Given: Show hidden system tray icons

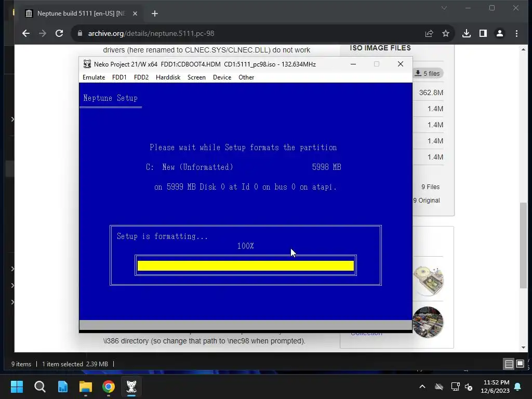Looking at the screenshot, I should point(422,387).
